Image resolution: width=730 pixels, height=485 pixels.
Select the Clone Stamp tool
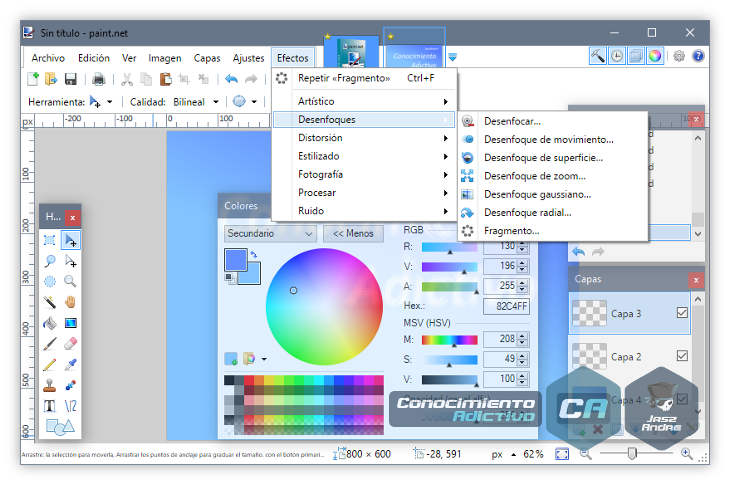(50, 385)
